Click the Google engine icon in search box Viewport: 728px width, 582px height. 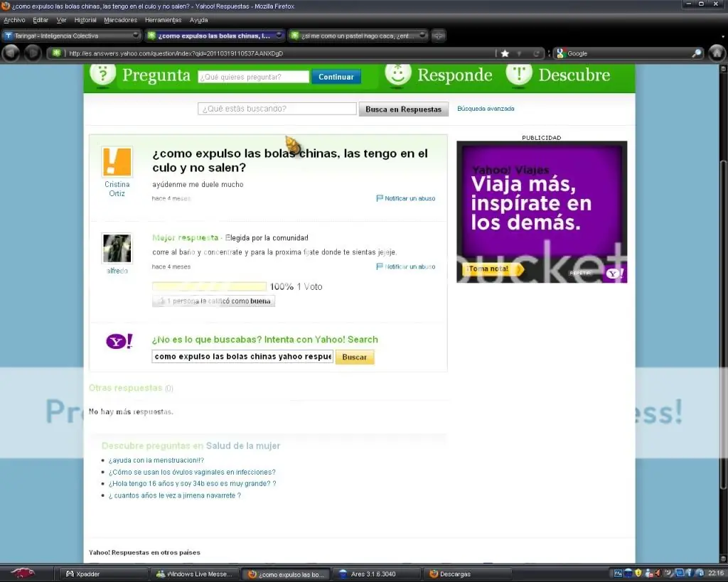[x=560, y=53]
